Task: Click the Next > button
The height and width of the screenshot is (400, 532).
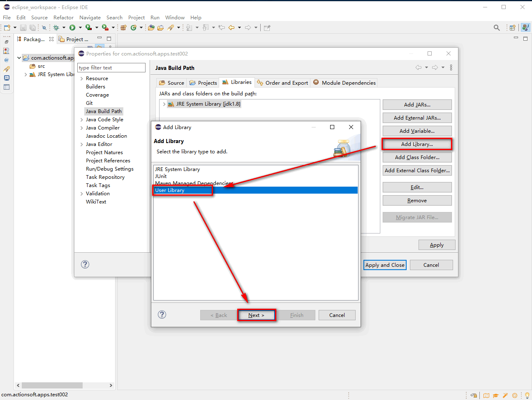Action: coord(256,315)
